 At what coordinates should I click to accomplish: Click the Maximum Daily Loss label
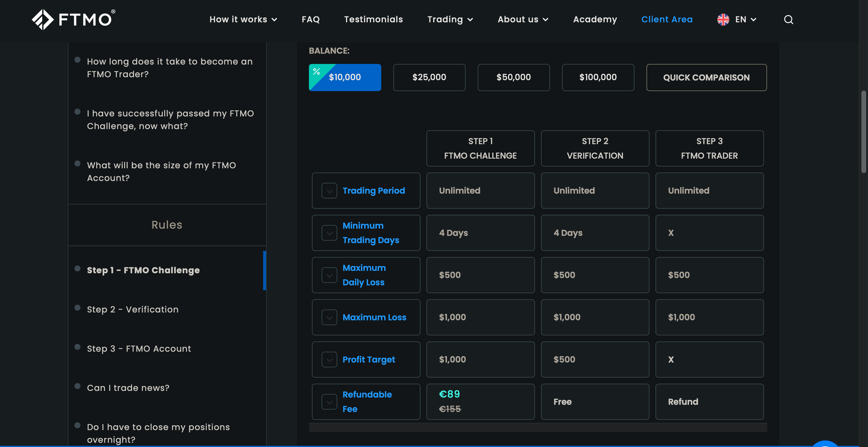click(364, 275)
